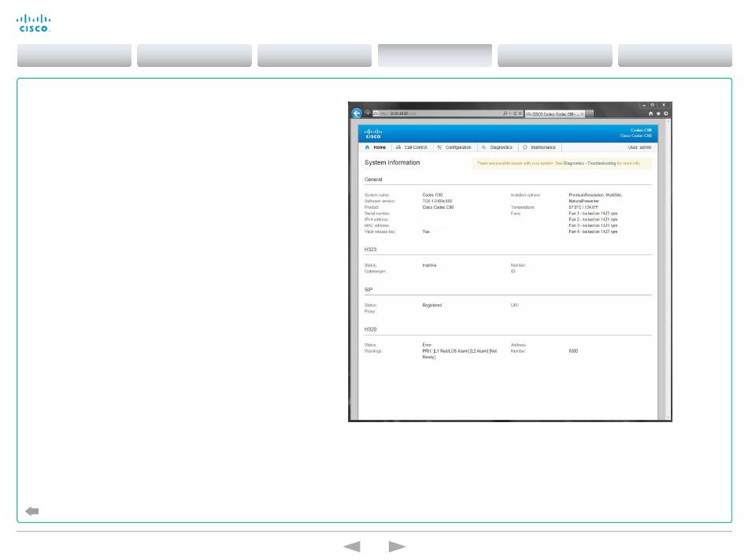Screen dimensions: 748x560
Task: Click the H320 'Error' status value
Action: 427,345
